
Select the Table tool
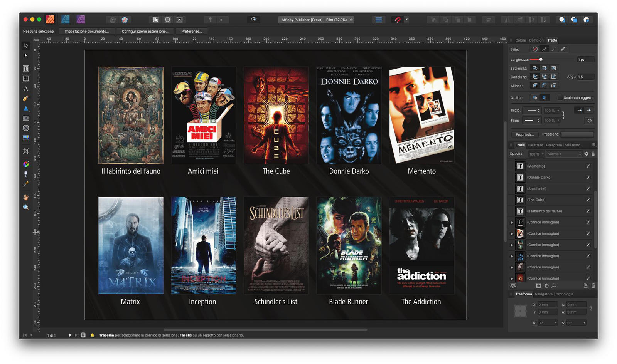click(x=26, y=79)
